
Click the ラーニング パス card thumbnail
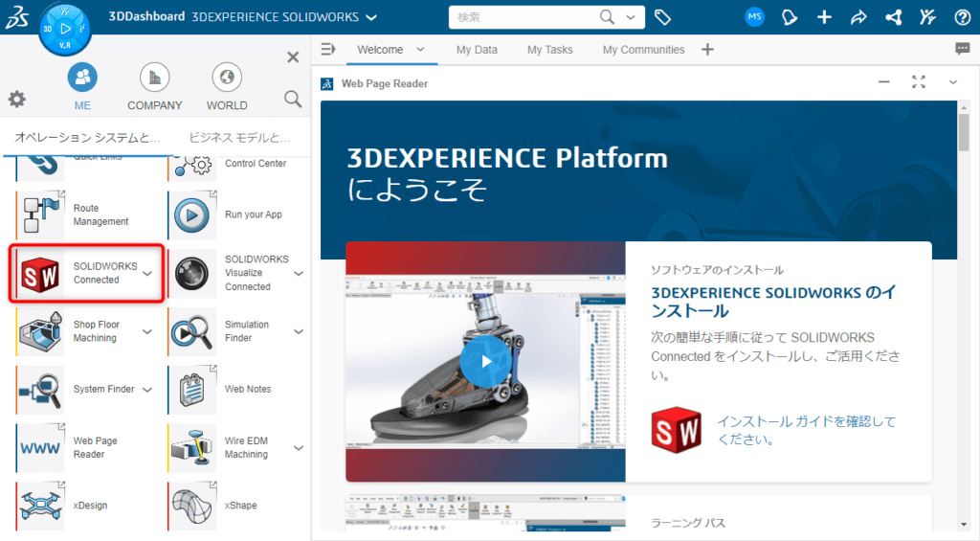point(485,513)
